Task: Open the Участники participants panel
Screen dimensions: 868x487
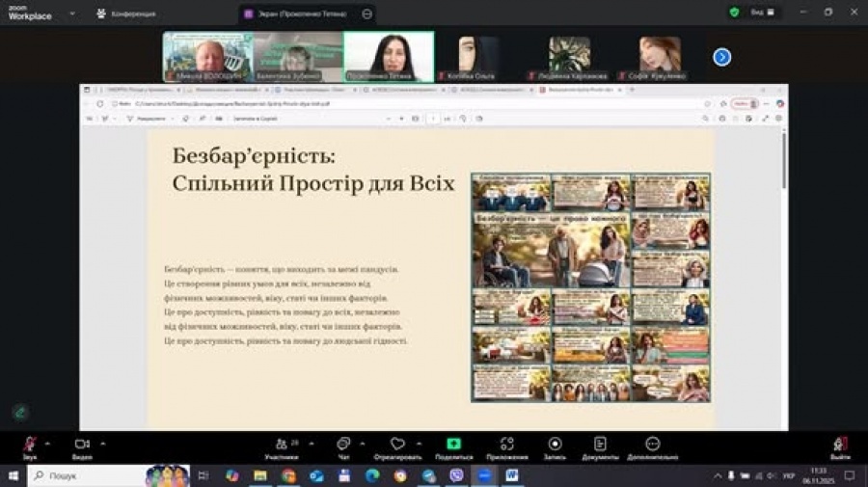Action: click(x=282, y=445)
